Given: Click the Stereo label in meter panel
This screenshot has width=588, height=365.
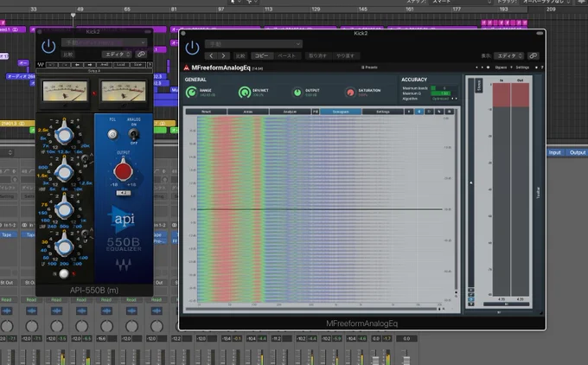Looking at the screenshot, I should 479,86.
